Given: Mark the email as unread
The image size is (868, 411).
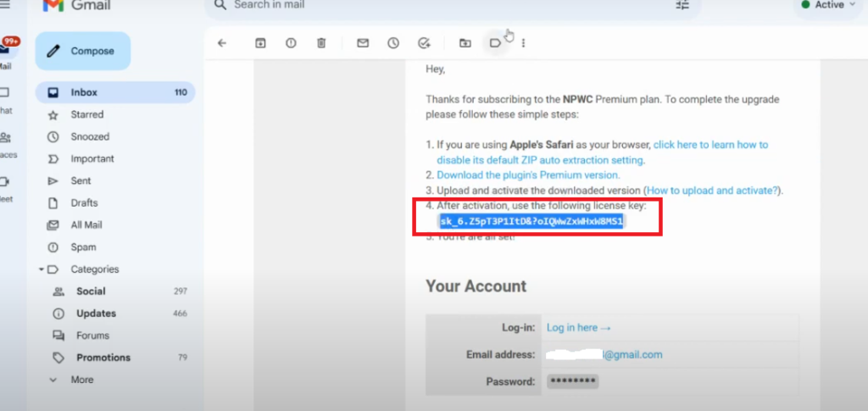Looking at the screenshot, I should pos(363,43).
